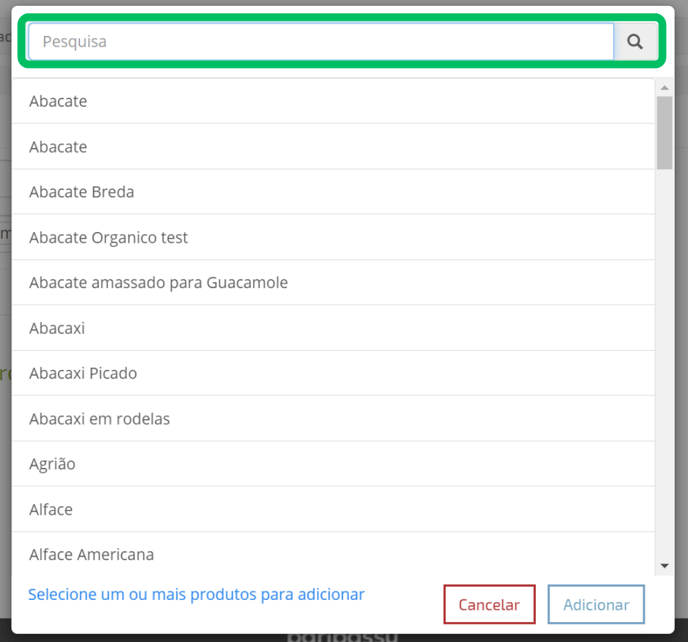Select Abacaxi Picado in the list
Screen dimensions: 688x642
click(x=333, y=373)
